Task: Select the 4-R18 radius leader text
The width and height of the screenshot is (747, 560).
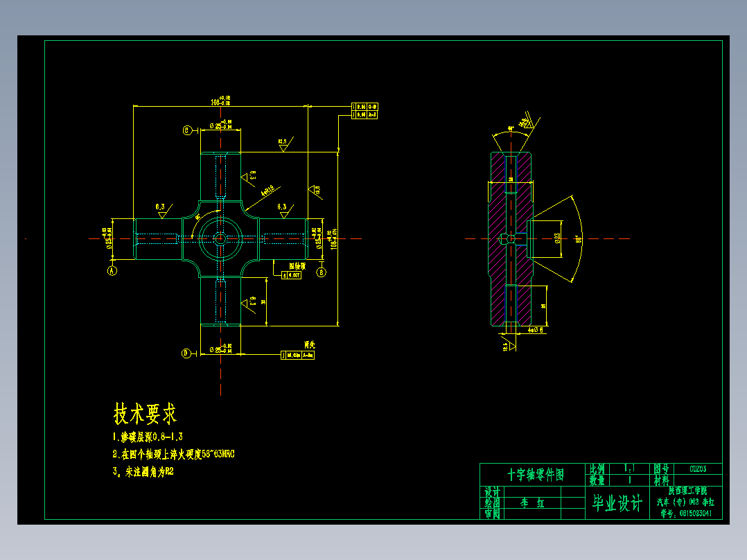Action: [x=268, y=191]
